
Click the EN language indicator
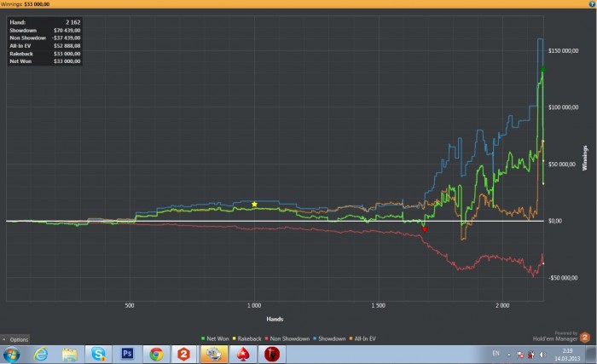pyautogui.click(x=496, y=353)
